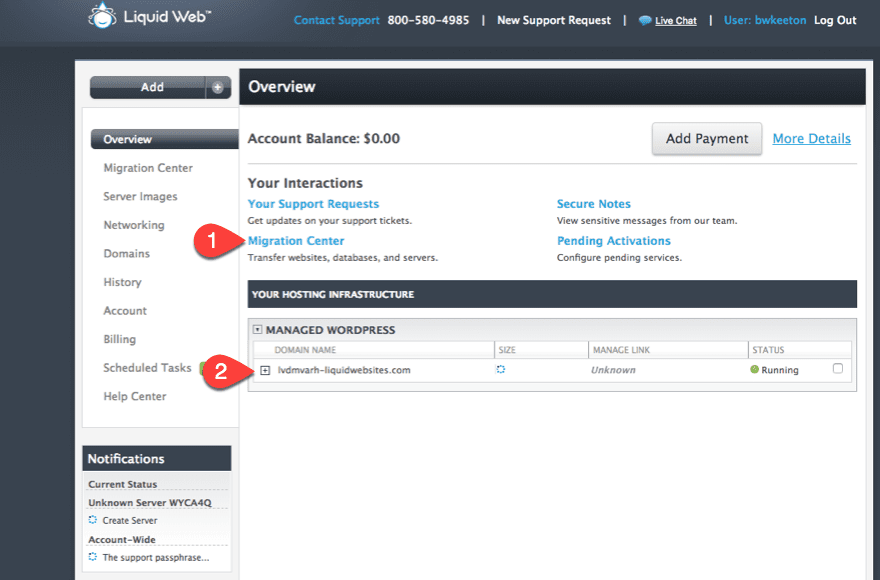Click the 800-580-4985 phone number

click(x=428, y=20)
